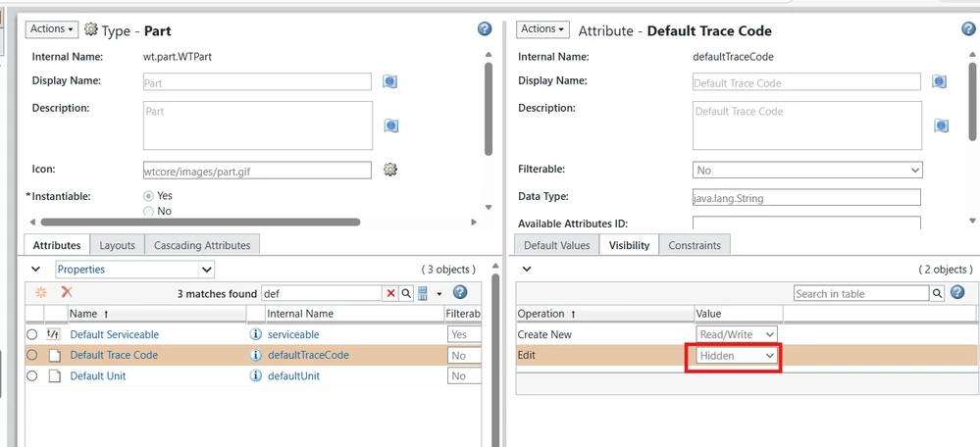Click the orange New Attribute starburst icon

[x=41, y=292]
